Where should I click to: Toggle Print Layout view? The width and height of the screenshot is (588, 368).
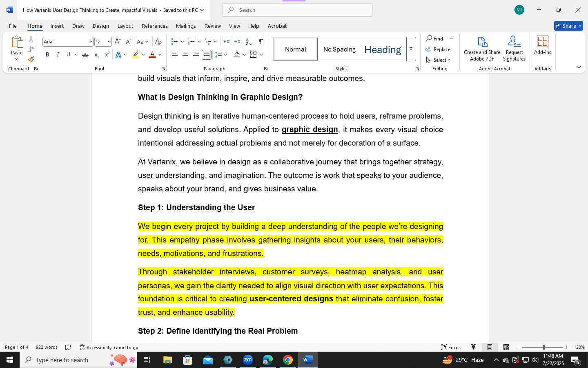click(490, 347)
